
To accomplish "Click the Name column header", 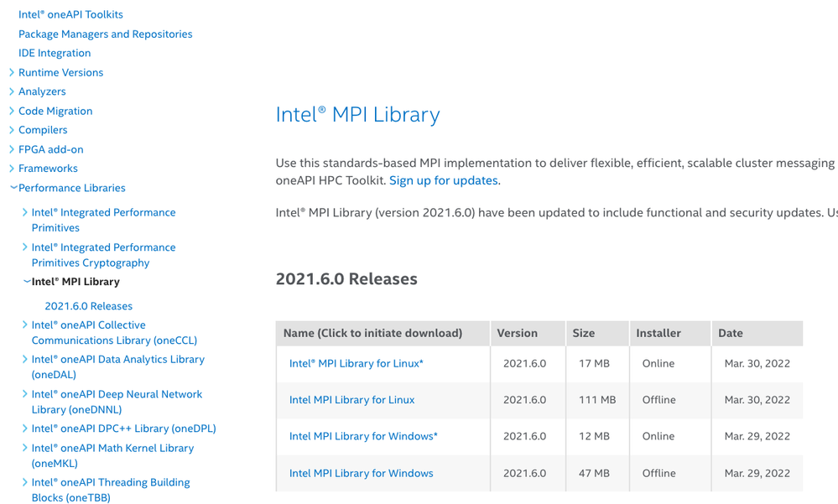I will [383, 333].
